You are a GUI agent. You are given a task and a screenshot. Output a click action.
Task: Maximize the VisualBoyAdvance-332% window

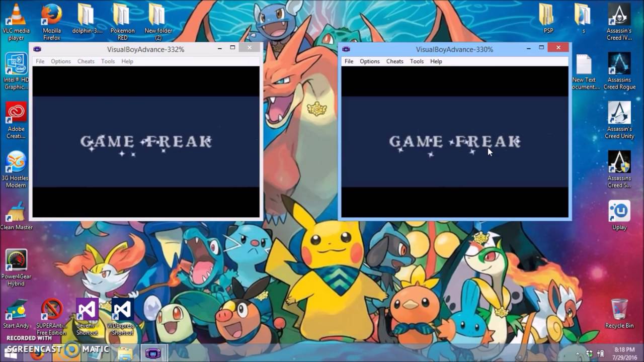tap(232, 48)
